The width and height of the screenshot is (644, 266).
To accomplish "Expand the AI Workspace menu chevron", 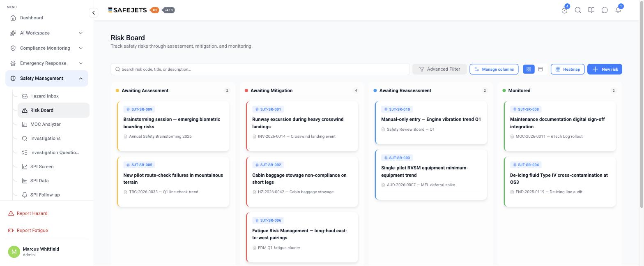I will (x=80, y=33).
